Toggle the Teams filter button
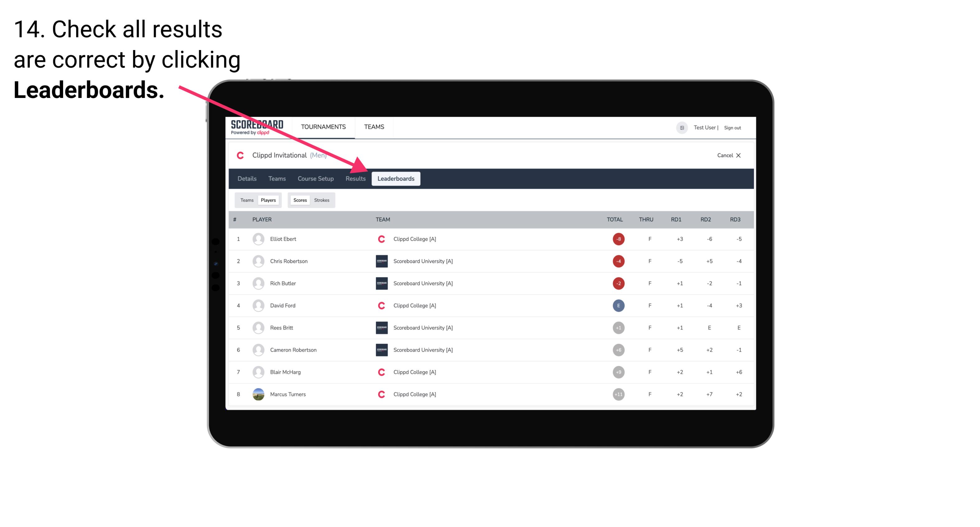Screen dimensions: 980x527 [246, 200]
